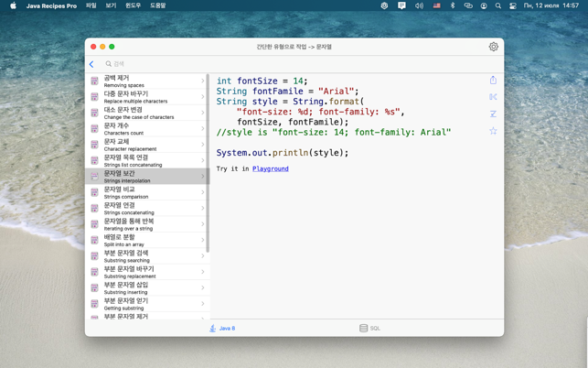The height and width of the screenshot is (368, 588).
Task: Click the Strings list concatenating row icon
Action: 94,160
